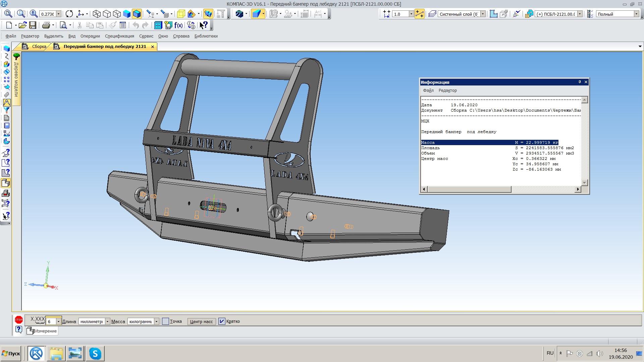This screenshot has width=644, height=362.
Task: Toggle the Точка checkbox
Action: pyautogui.click(x=165, y=321)
